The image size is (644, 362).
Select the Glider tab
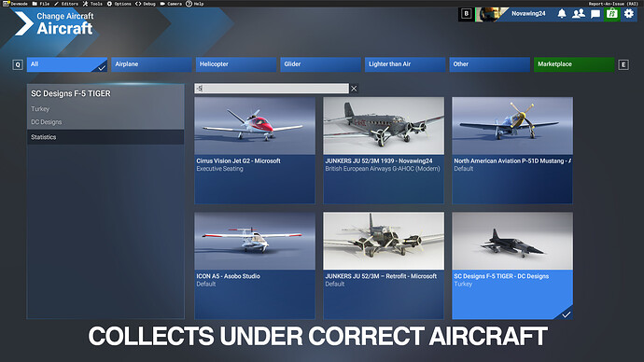[321, 64]
